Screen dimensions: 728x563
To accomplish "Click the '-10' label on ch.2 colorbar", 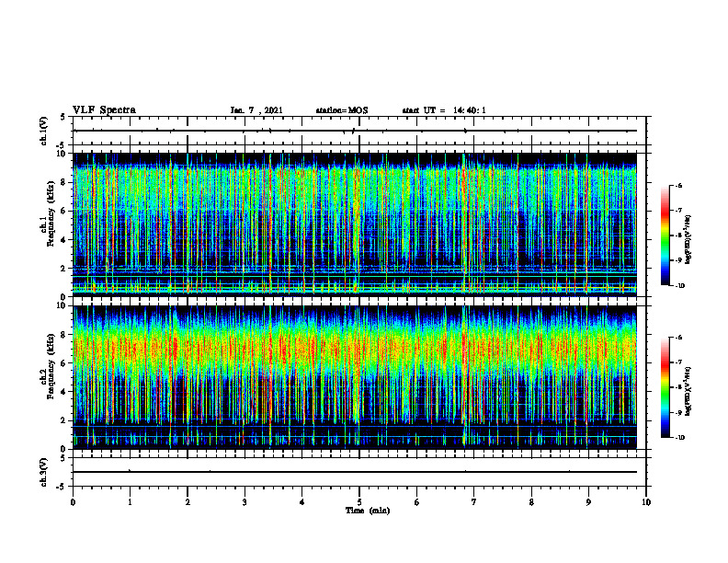I will click(x=679, y=438).
